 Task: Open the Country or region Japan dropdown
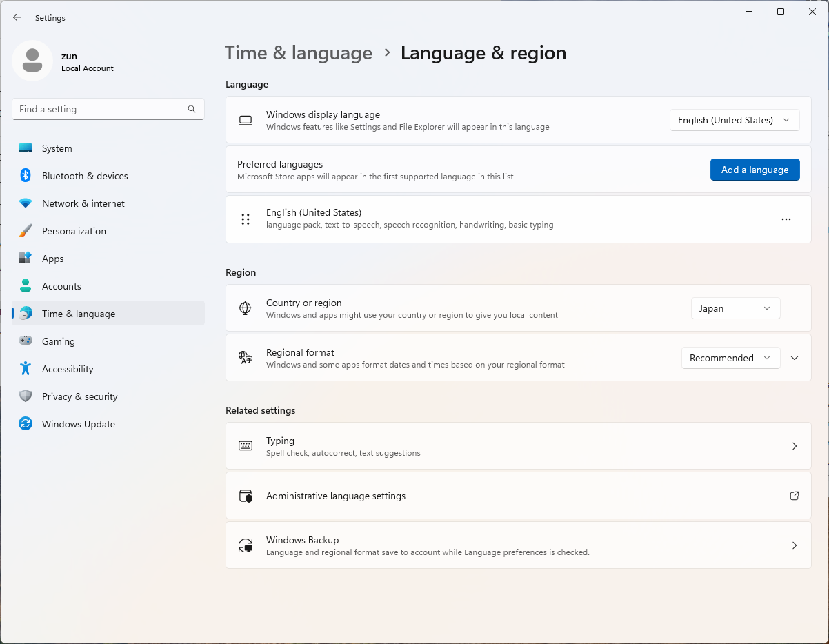(735, 308)
